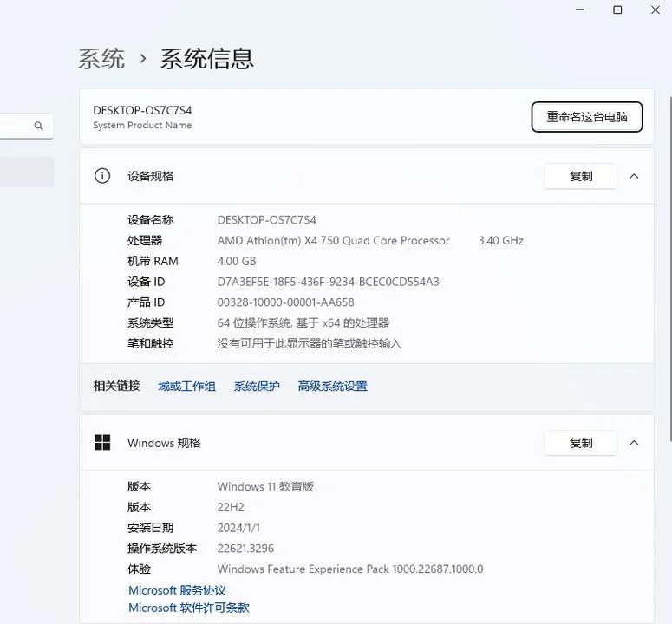
Task: Click the 3.40 GHz value
Action: pos(501,241)
